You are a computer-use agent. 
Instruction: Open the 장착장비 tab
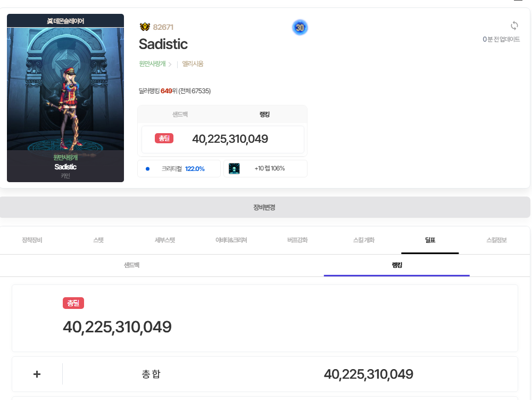(x=32, y=240)
